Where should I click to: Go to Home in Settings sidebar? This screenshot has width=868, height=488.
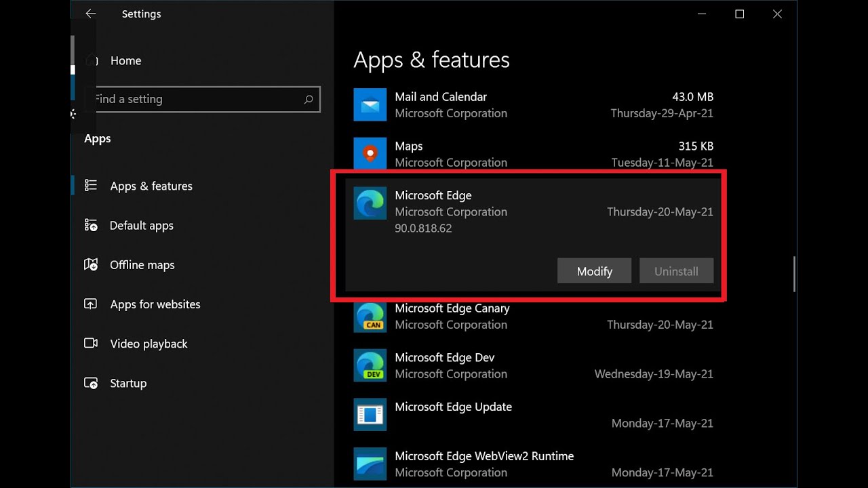pos(126,60)
